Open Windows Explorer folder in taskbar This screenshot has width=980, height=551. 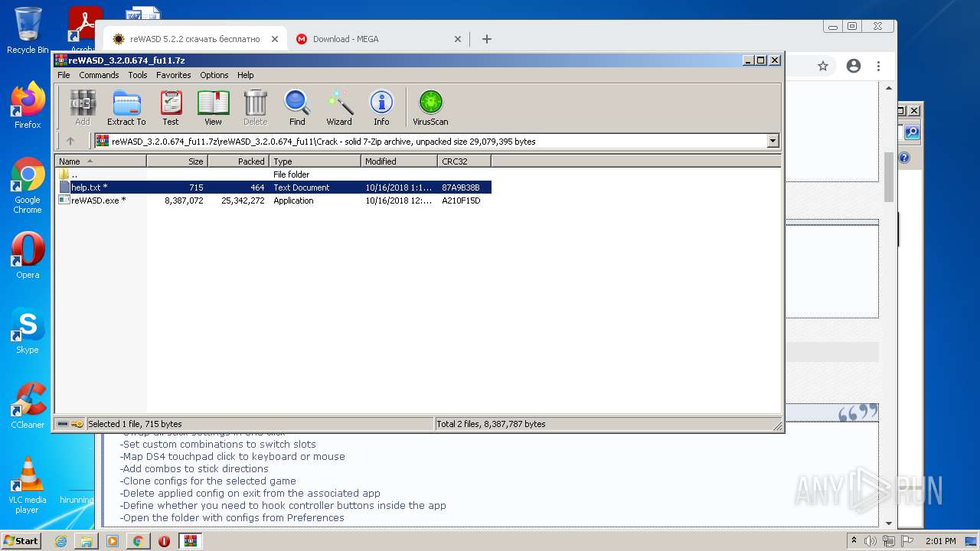(x=87, y=541)
